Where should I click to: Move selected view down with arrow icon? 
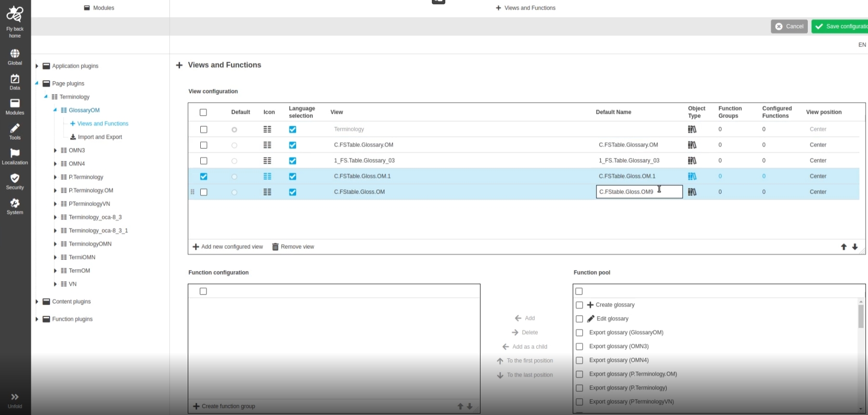pos(855,247)
